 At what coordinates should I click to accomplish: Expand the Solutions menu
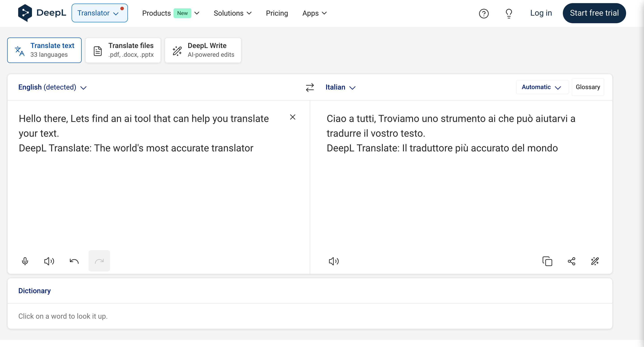pos(233,13)
